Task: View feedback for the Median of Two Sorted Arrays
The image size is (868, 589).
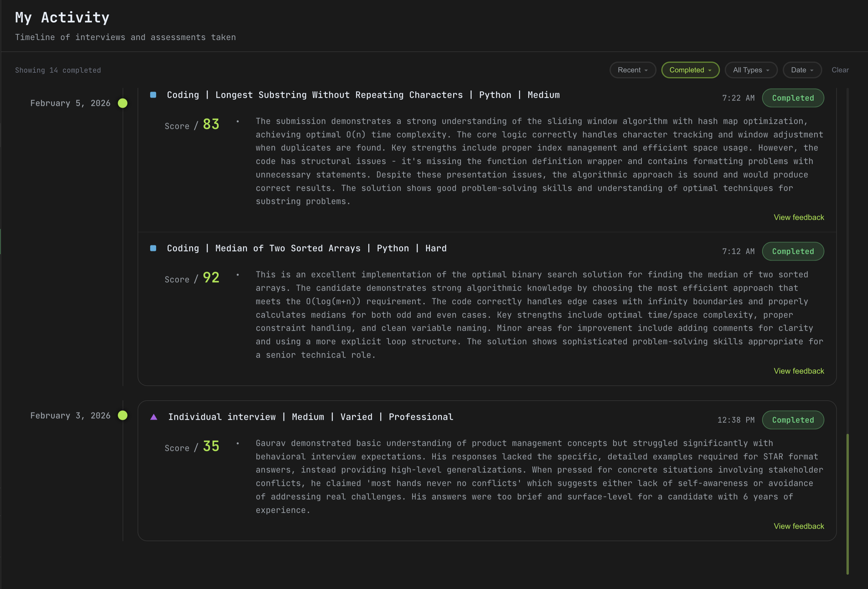Action: [799, 371]
